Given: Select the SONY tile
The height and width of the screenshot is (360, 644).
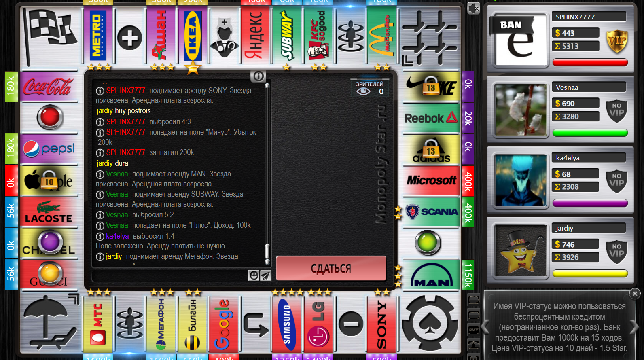Looking at the screenshot, I should tap(381, 324).
